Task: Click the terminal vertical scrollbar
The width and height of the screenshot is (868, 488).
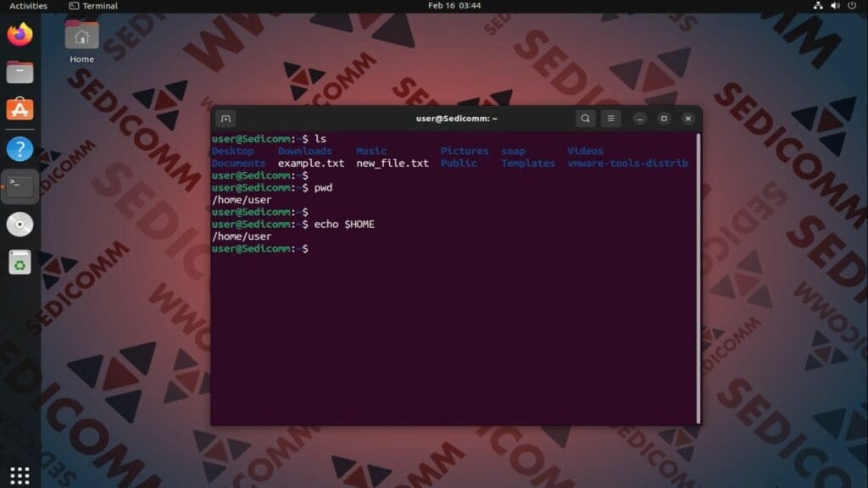Action: tap(698, 278)
